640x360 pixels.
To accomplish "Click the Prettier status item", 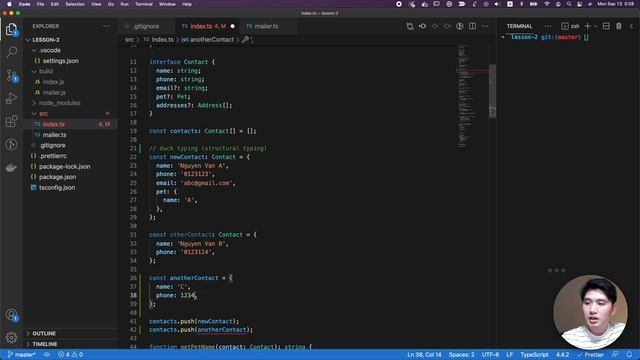I will coord(590,355).
